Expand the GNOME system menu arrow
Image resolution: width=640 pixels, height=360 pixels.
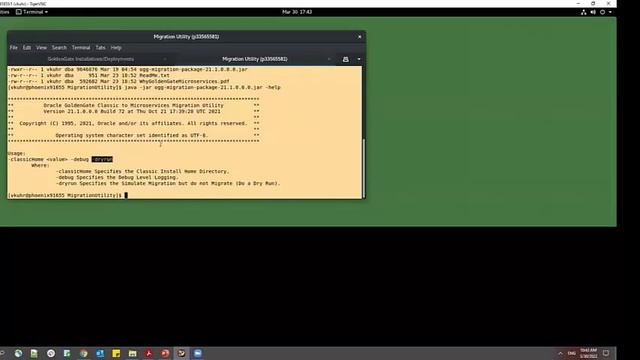coord(610,12)
